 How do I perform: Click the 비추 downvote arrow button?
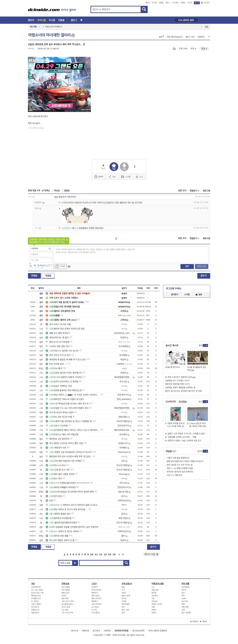tap(124, 167)
